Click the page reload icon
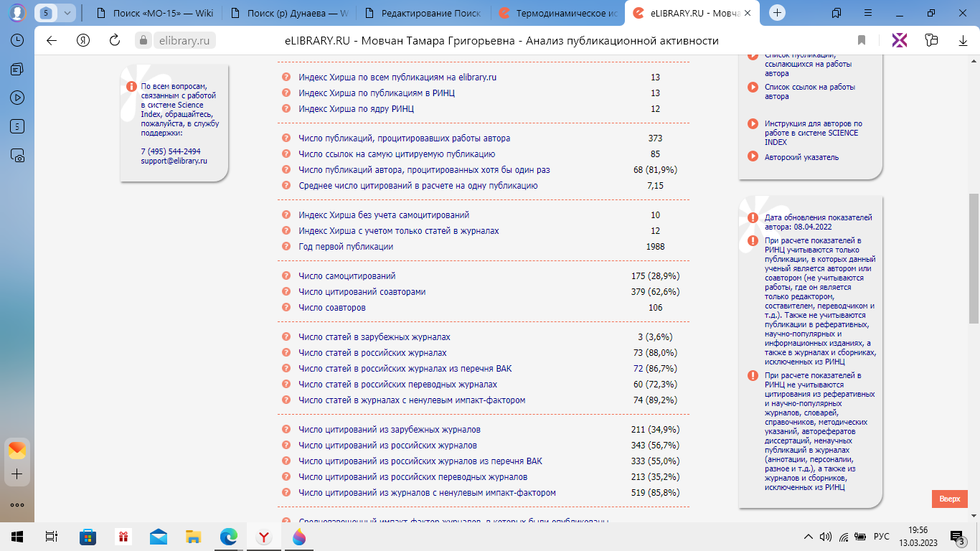This screenshot has height=551, width=980. (x=114, y=41)
